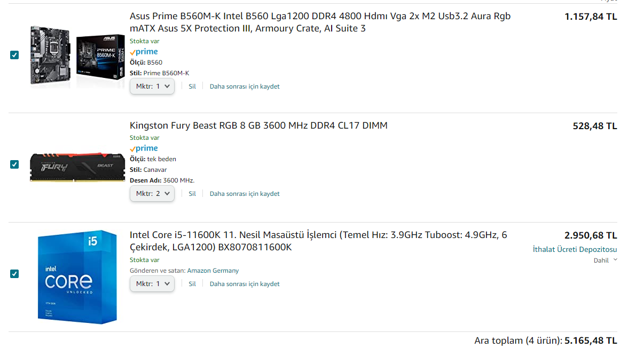The image size is (628, 364).
Task: Delete the Asus motherboard from cart
Action: point(192,86)
